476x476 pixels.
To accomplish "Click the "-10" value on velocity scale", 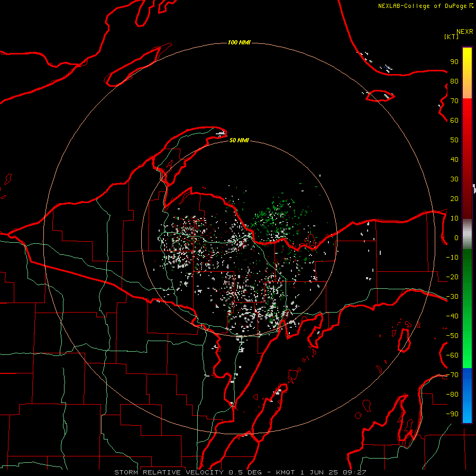I will [452, 258].
